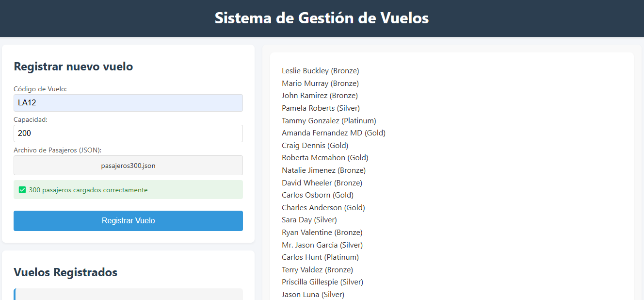This screenshot has width=644, height=300.
Task: Click the Sistema de Gestión de Vuelos title
Action: pyautogui.click(x=322, y=18)
